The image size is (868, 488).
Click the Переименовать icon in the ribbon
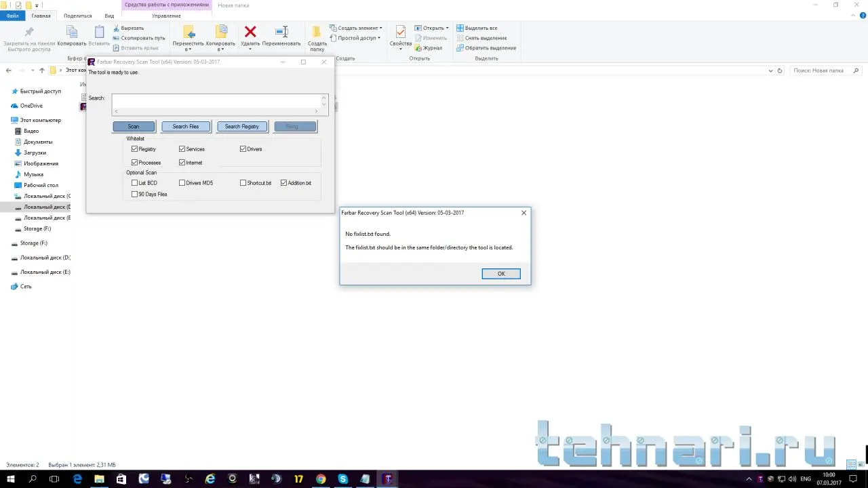tap(281, 32)
